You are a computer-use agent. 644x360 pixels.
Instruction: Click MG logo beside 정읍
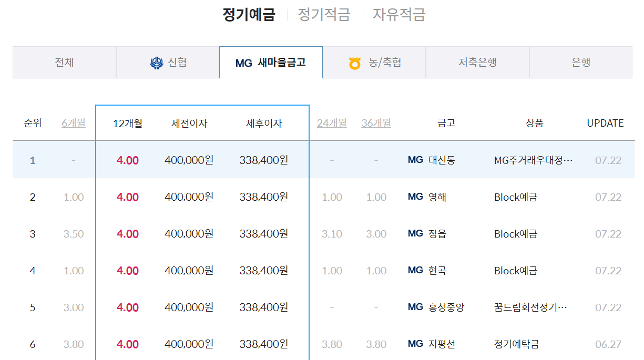(415, 233)
